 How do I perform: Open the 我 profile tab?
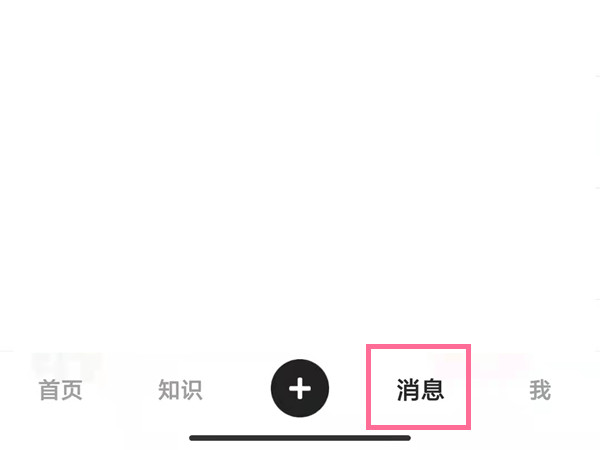pos(540,390)
